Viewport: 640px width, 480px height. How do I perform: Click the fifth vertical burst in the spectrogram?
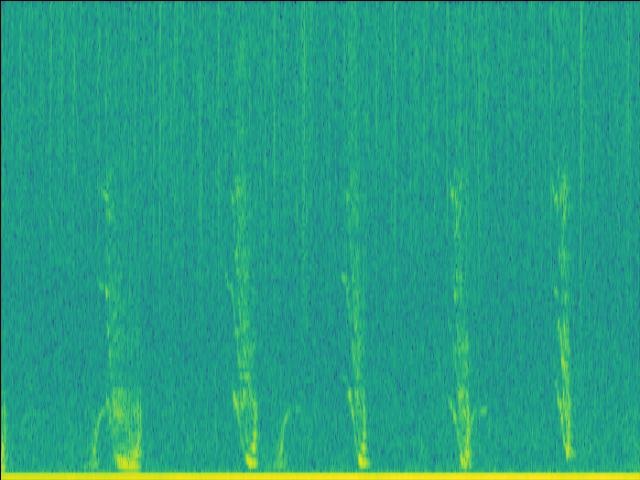564,320
